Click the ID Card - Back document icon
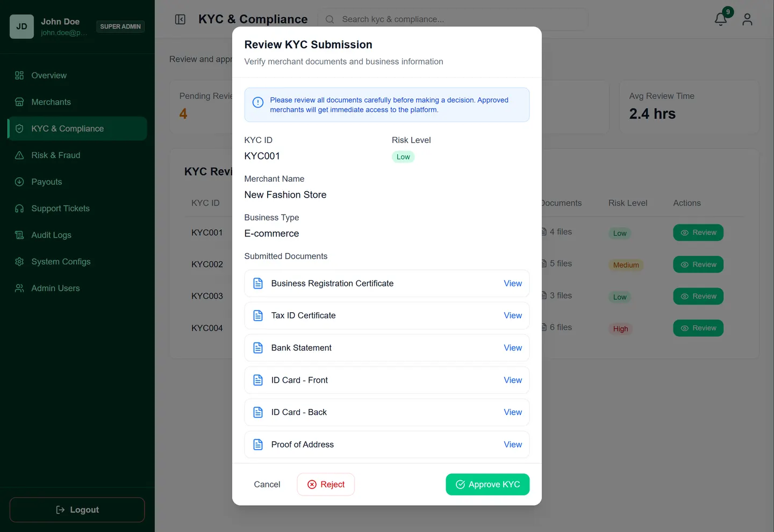Viewport: 774px width, 532px height. coord(258,412)
